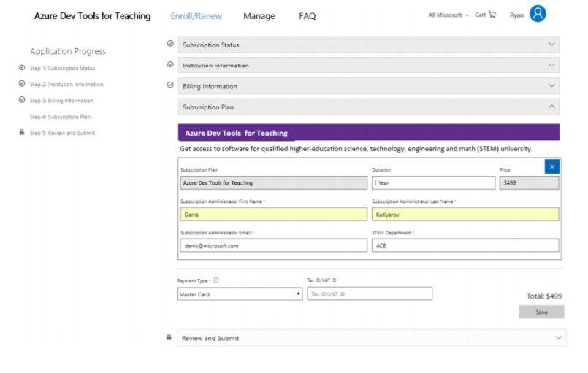
Task: Open the Manage tab
Action: pos(259,16)
